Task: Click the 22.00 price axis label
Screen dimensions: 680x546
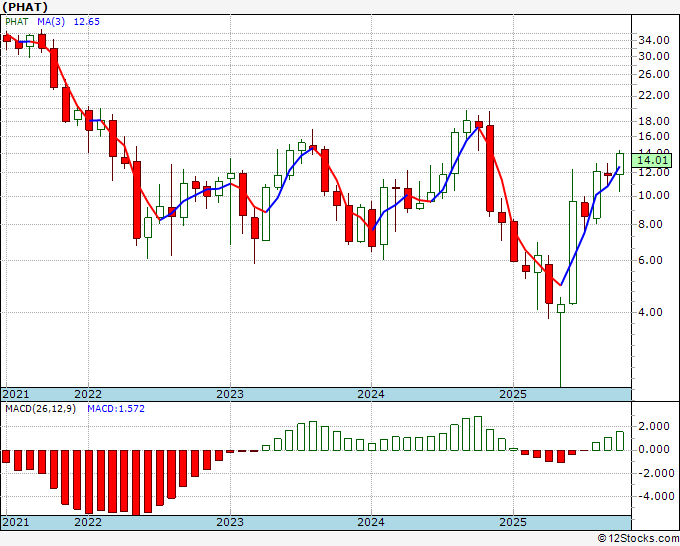Action: click(x=654, y=95)
